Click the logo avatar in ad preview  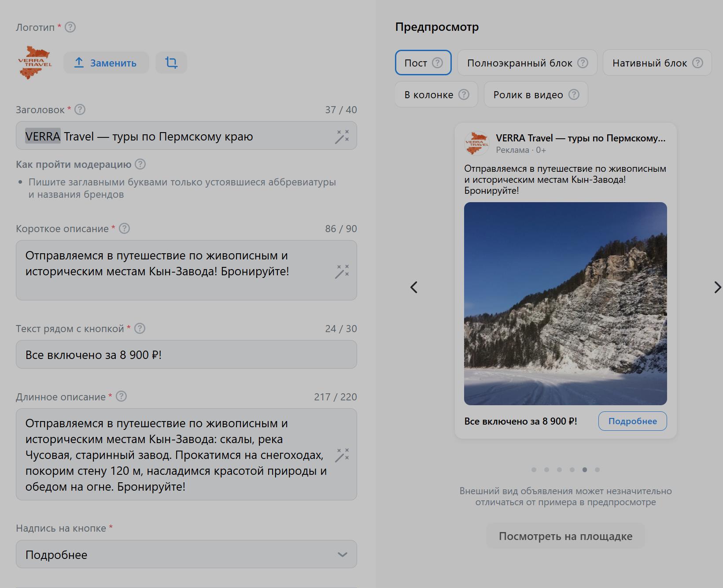[477, 143]
